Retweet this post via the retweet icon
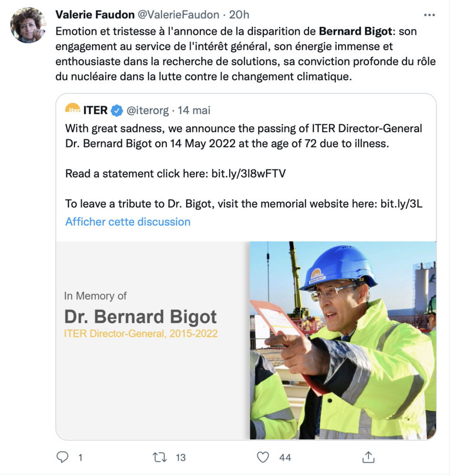The width and height of the screenshot is (450, 476). pyautogui.click(x=159, y=457)
